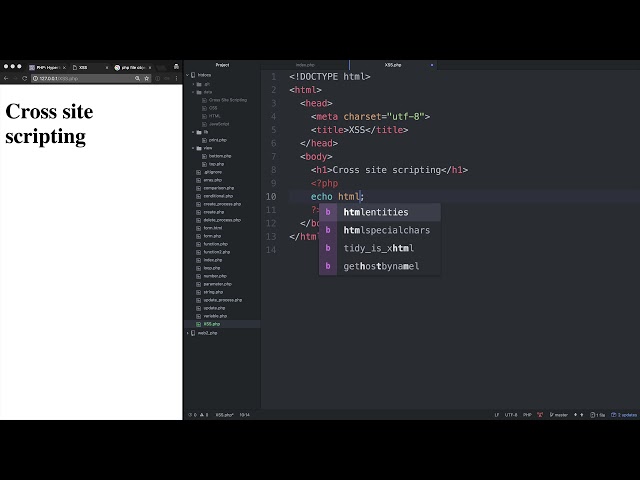Open number.php in the tree
Image resolution: width=640 pixels, height=480 pixels.
(215, 276)
